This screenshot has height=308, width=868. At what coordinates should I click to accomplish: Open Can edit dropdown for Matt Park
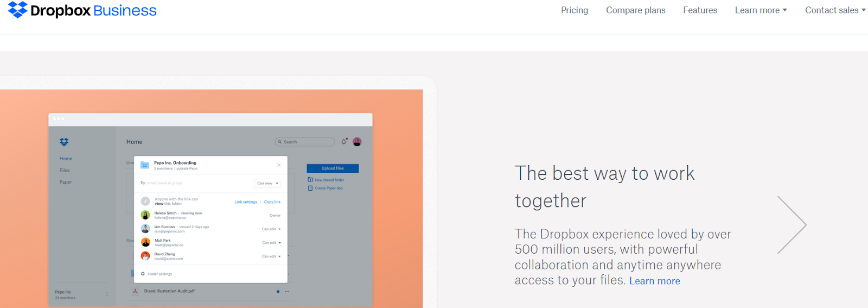point(271,243)
